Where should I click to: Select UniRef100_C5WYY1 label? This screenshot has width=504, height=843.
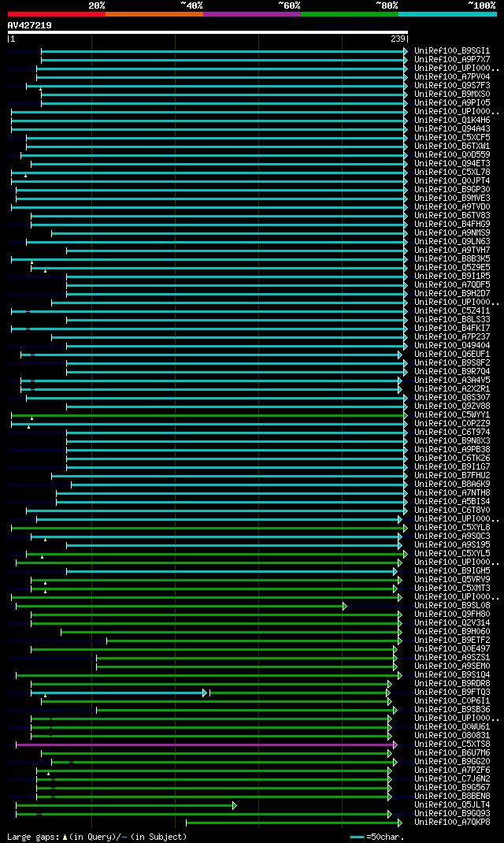click(452, 414)
